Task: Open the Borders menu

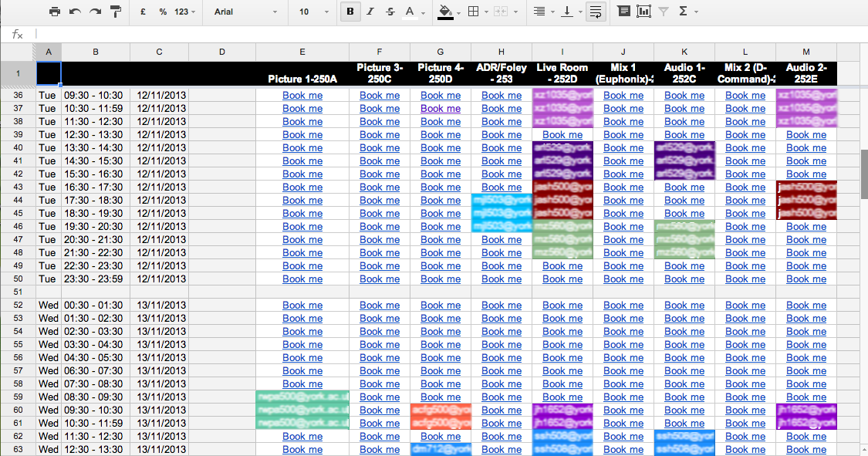Action: [x=472, y=12]
